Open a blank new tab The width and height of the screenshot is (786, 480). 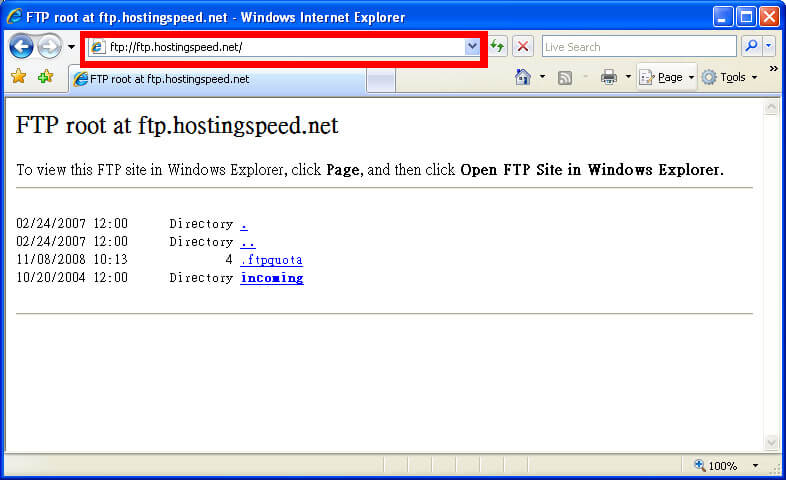(380, 80)
